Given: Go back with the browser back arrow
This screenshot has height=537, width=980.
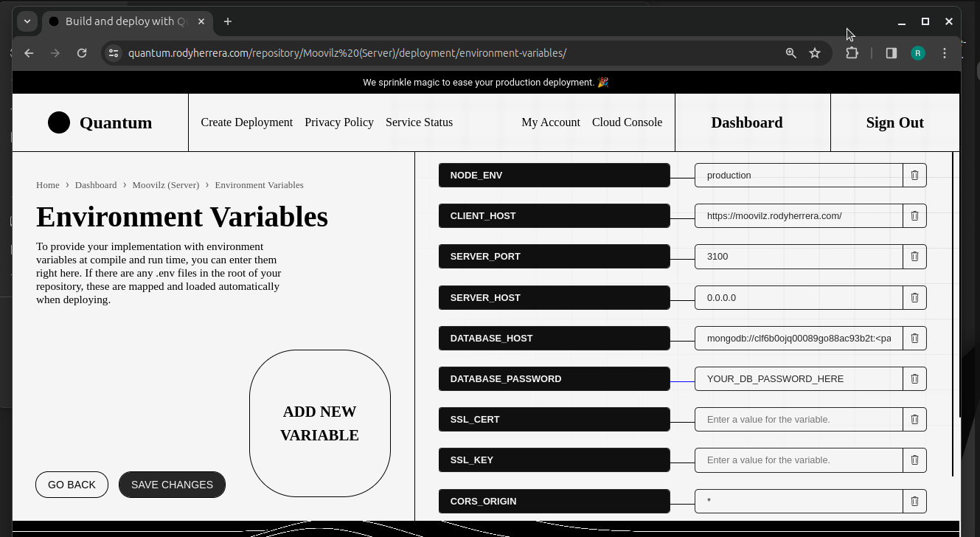Looking at the screenshot, I should coord(29,53).
